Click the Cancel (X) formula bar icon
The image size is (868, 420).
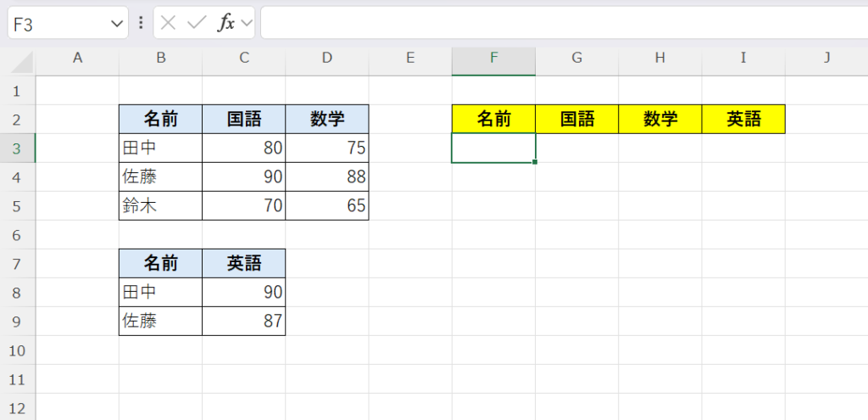[x=168, y=23]
